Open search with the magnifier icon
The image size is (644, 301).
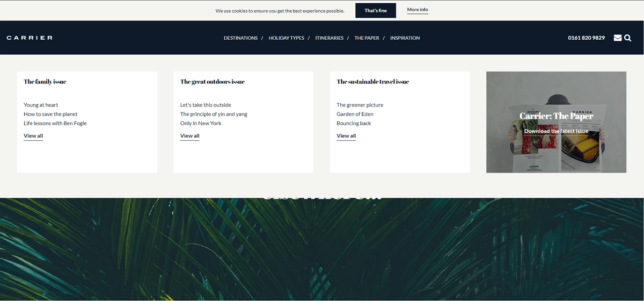(628, 38)
